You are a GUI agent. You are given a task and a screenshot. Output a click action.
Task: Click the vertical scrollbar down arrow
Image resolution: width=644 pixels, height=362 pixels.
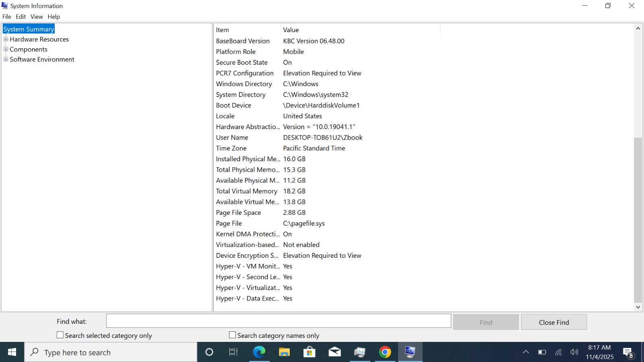(x=638, y=307)
